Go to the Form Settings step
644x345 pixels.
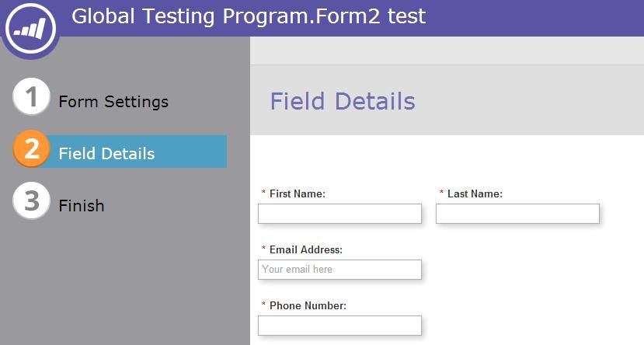tap(113, 102)
